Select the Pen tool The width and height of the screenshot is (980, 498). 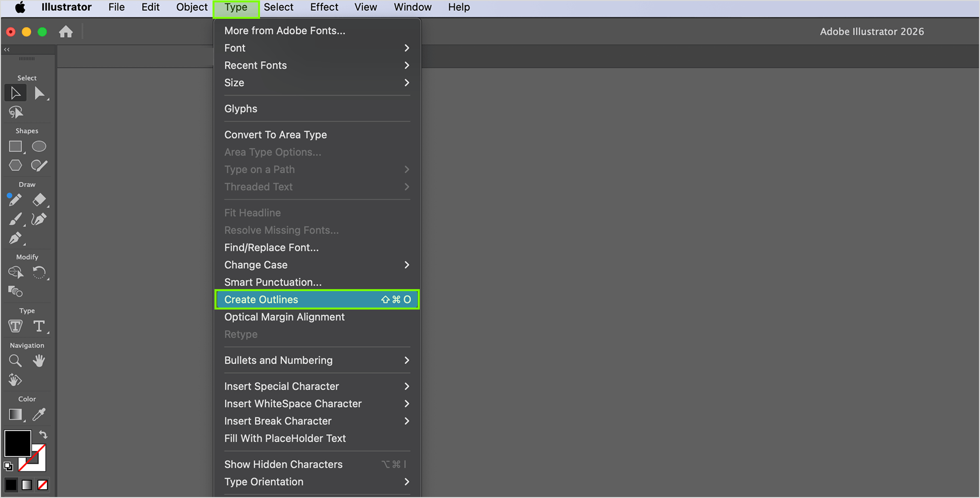point(15,238)
